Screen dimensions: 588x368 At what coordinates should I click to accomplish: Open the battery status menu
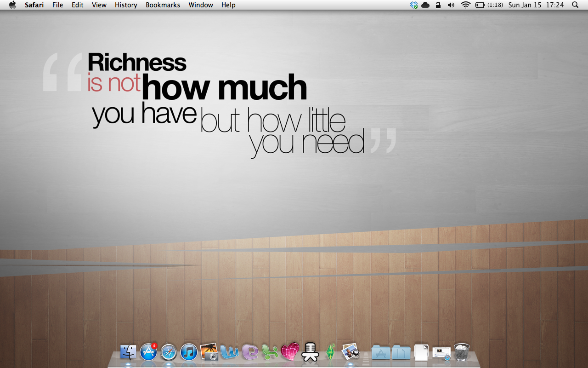(489, 5)
